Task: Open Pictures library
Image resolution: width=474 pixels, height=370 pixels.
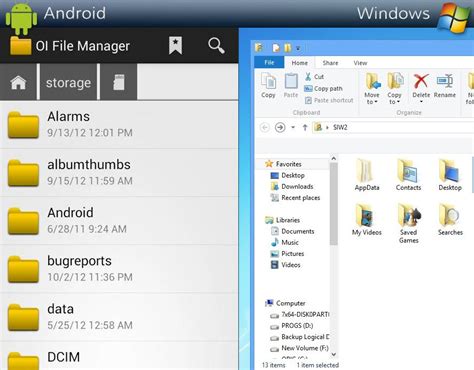Action: tap(287, 253)
